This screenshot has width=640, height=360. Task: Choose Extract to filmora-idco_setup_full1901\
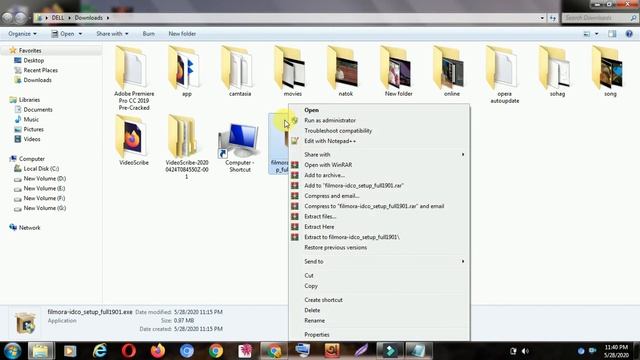(x=352, y=237)
